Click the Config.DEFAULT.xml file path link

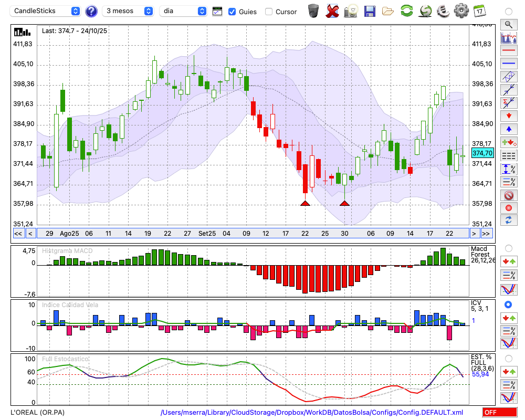pyautogui.click(x=312, y=412)
